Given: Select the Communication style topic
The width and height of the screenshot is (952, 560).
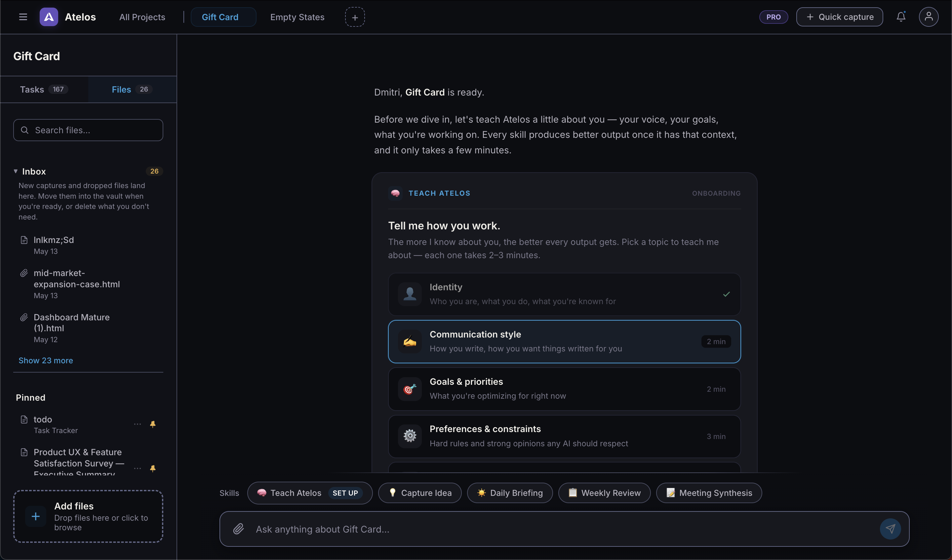Looking at the screenshot, I should (x=564, y=341).
